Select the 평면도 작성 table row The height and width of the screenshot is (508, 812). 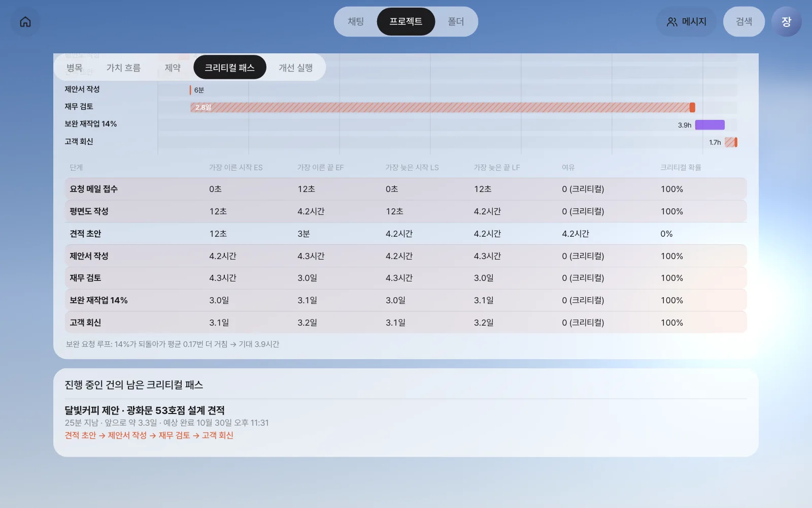[405, 211]
